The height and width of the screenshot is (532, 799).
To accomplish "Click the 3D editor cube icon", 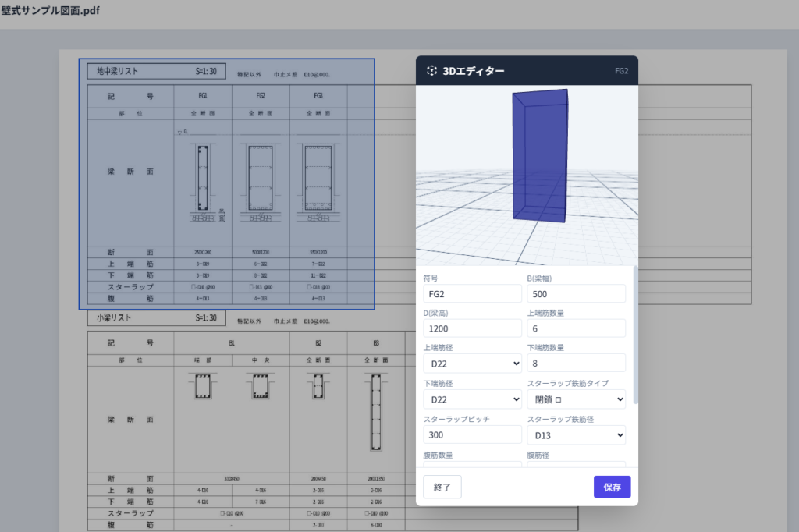I will 431,71.
